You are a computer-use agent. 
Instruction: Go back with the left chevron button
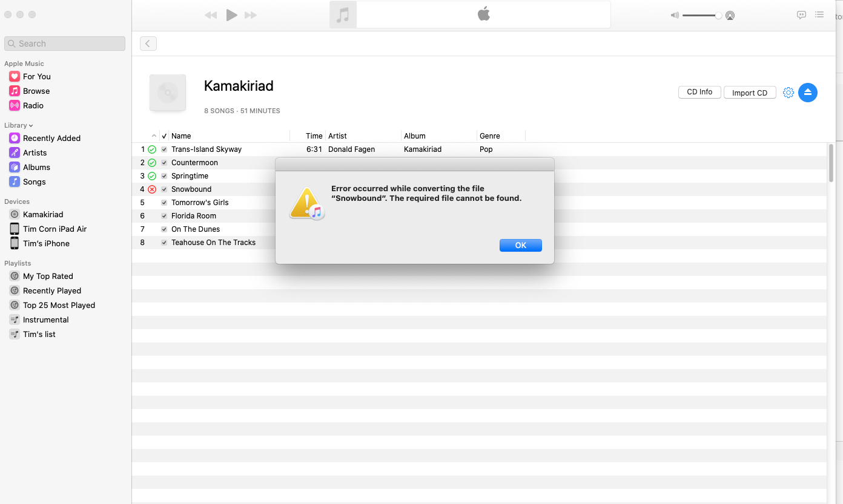[148, 44]
